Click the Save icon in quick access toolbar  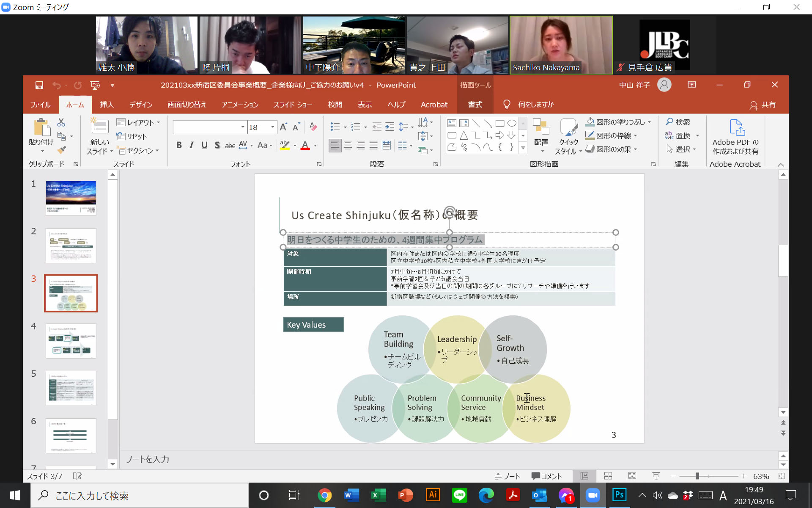39,85
